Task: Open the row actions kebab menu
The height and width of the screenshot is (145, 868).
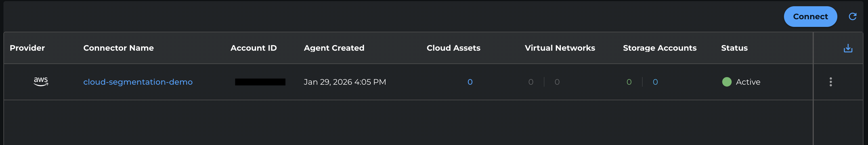Action: coord(830,82)
